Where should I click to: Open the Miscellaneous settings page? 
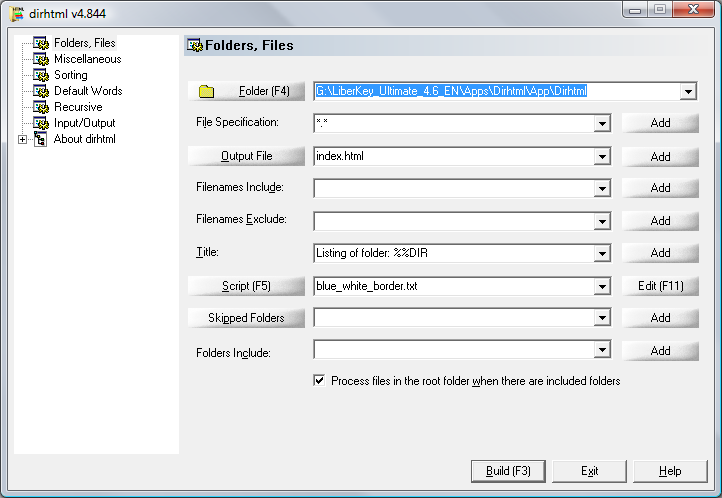pyautogui.click(x=87, y=59)
